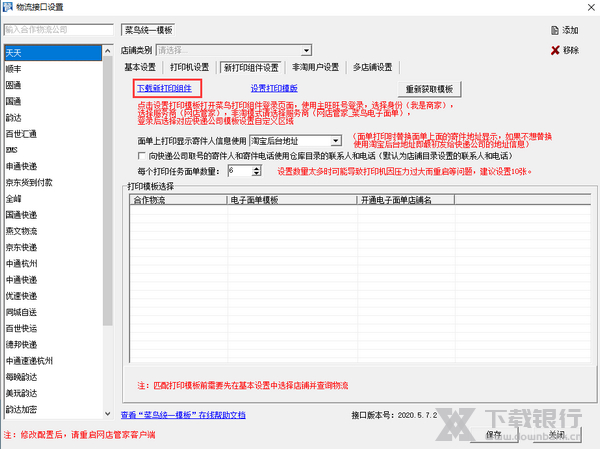Select 同城自送 in the logistics list

pos(53,312)
